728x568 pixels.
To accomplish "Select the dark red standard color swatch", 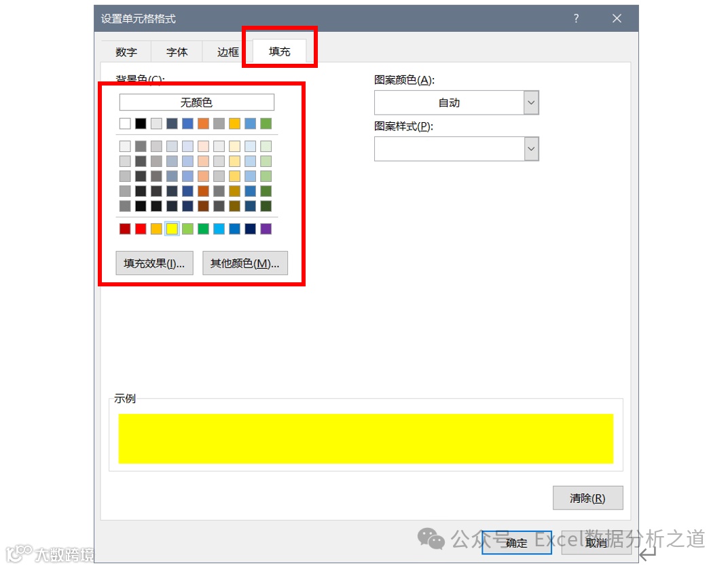I will (125, 229).
